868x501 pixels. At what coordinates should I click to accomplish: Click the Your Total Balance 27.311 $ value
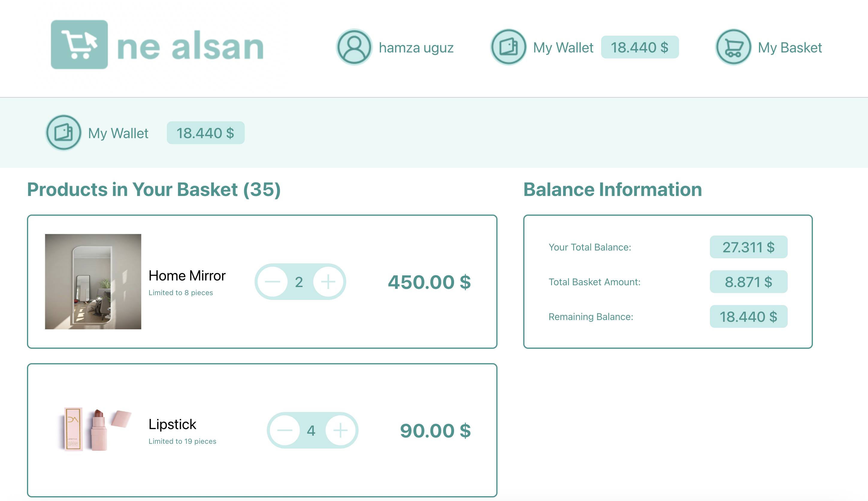pyautogui.click(x=748, y=247)
